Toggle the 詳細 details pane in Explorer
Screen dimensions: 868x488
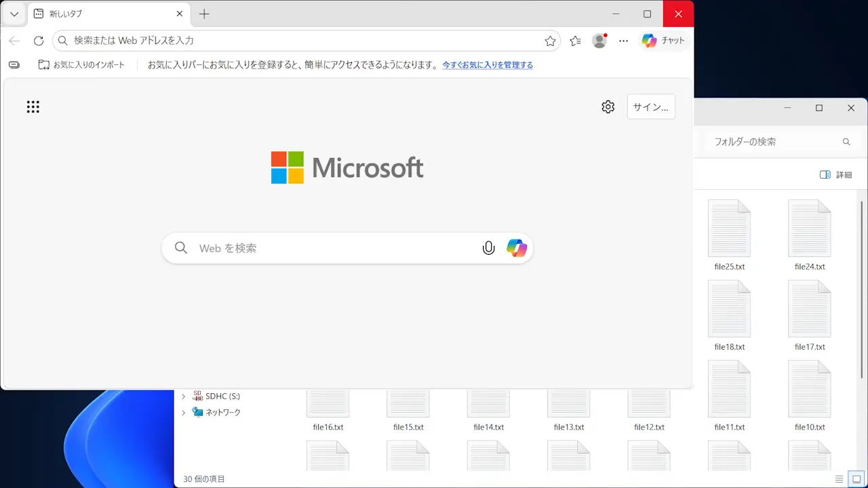click(x=835, y=174)
